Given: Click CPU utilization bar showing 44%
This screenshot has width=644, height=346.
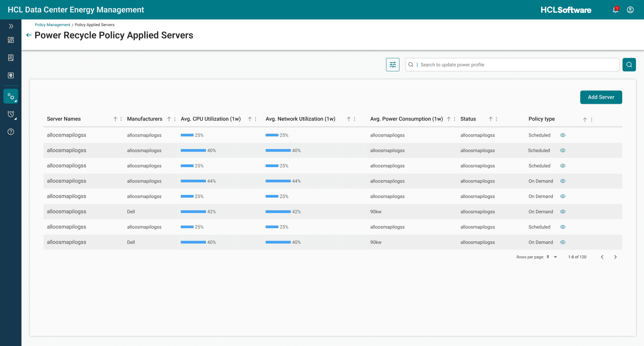Looking at the screenshot, I should click(x=193, y=181).
